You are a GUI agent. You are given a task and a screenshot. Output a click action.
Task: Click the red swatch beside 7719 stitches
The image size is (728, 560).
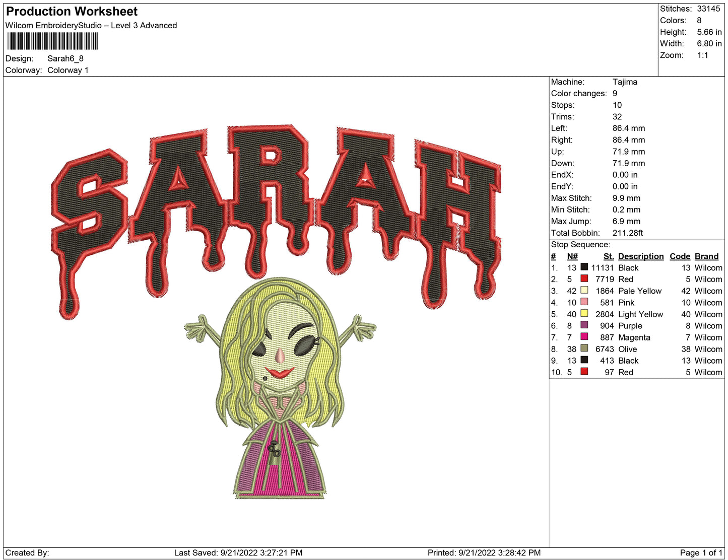click(584, 278)
